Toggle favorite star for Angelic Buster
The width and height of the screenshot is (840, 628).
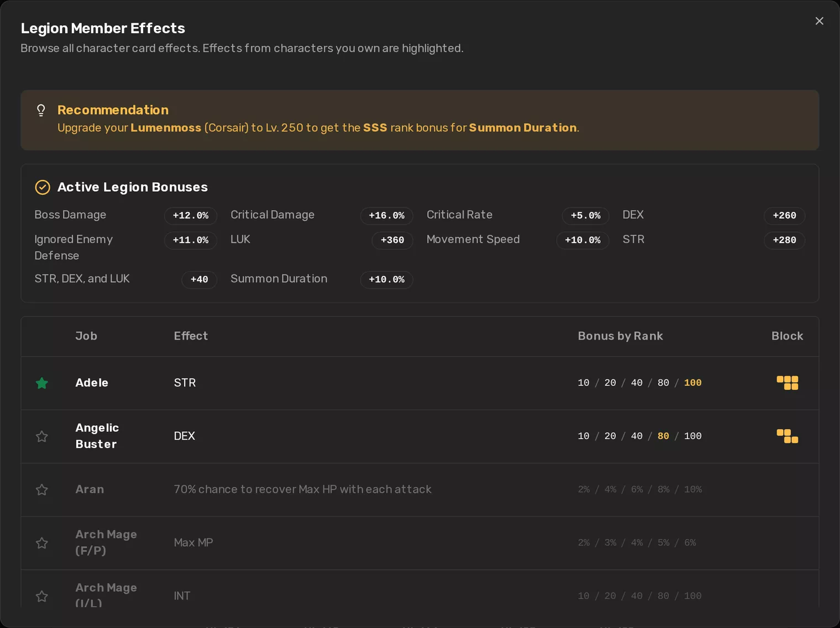[x=42, y=436]
